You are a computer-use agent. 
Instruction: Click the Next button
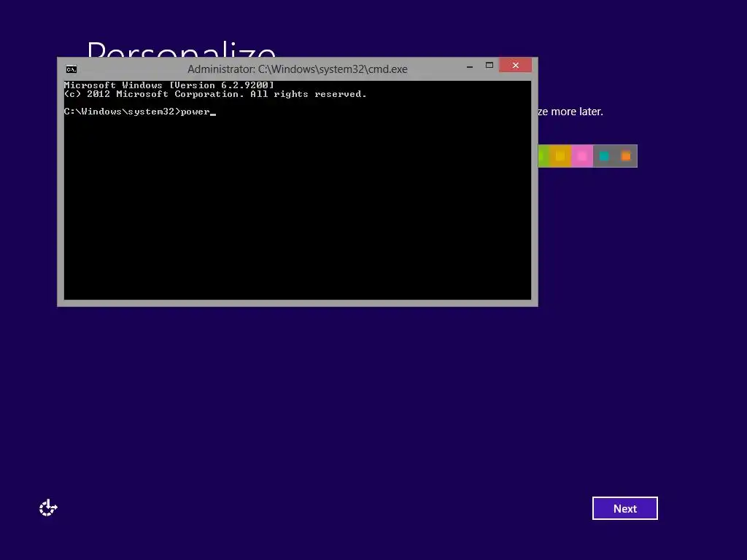pyautogui.click(x=624, y=508)
